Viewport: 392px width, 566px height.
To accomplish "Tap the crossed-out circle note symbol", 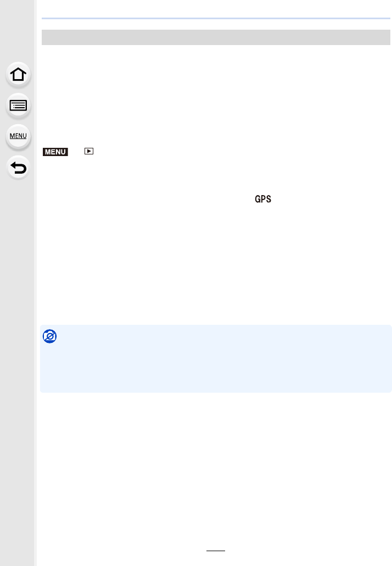I will (50, 336).
